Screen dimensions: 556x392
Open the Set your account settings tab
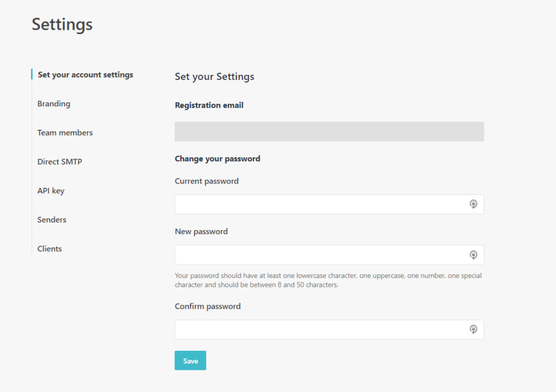tap(85, 75)
